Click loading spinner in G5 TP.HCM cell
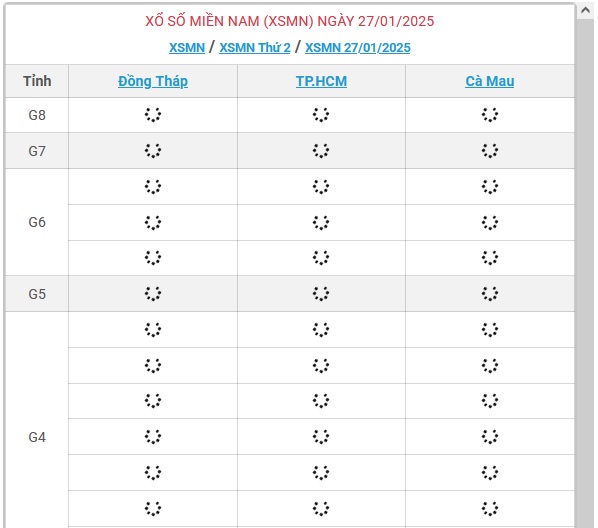The height and width of the screenshot is (528, 598). coord(321,294)
